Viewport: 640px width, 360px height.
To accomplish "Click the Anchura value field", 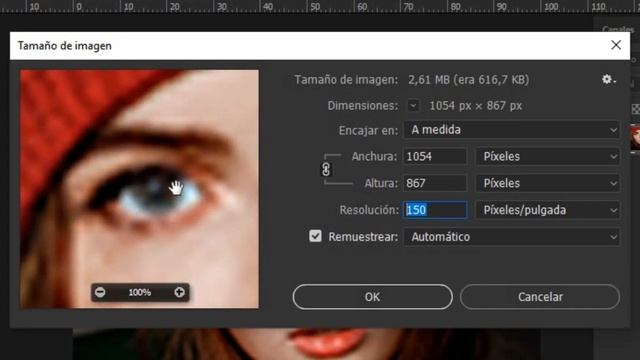I will [x=435, y=156].
